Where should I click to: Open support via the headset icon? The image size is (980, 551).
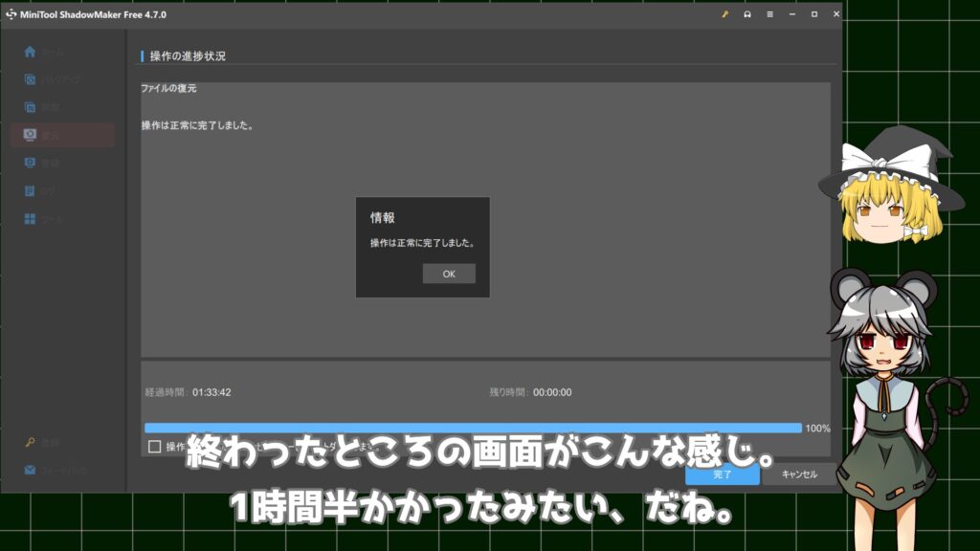[x=747, y=14]
